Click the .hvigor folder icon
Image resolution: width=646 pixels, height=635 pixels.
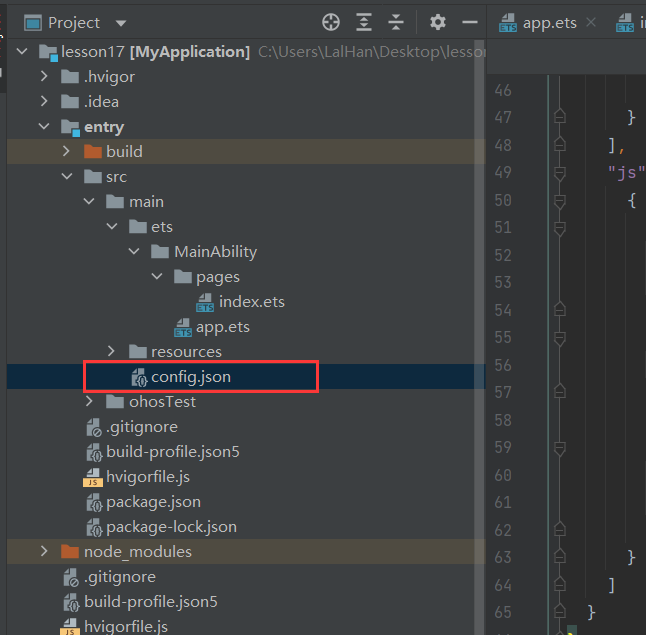[x=70, y=77]
